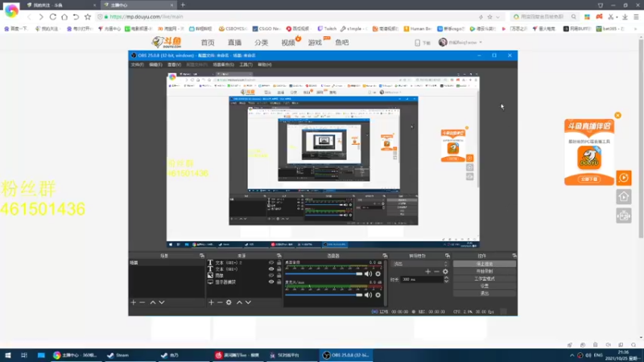Remove selected source with sources minus
Screen dimensions: 644x362
click(220, 302)
